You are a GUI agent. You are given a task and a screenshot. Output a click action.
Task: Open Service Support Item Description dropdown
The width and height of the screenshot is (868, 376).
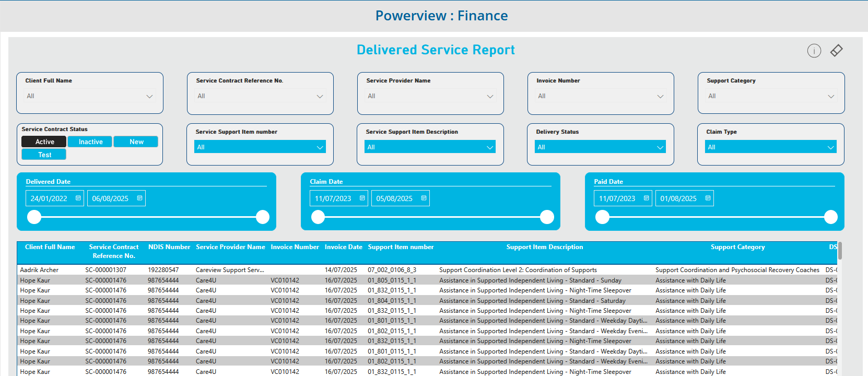pyautogui.click(x=430, y=147)
